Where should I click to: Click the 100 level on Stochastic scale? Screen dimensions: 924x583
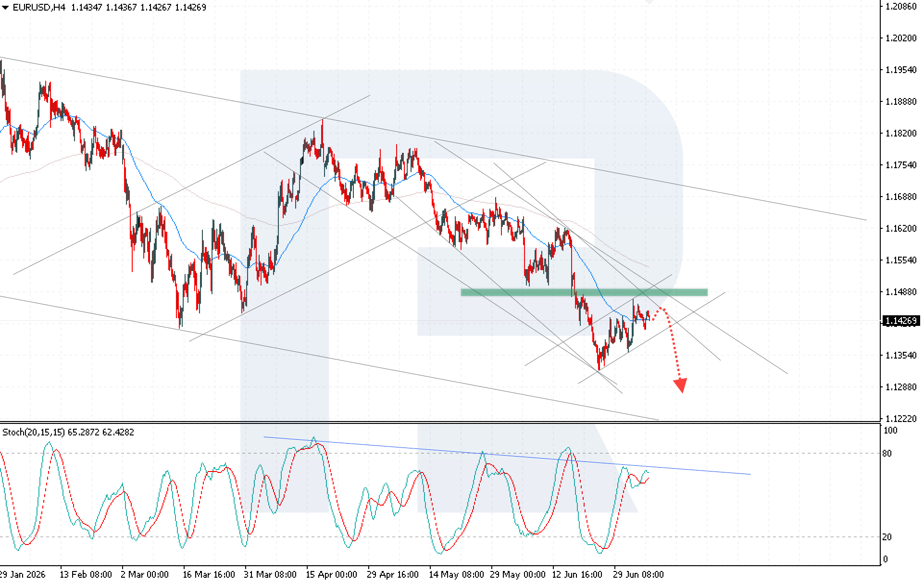click(x=890, y=431)
